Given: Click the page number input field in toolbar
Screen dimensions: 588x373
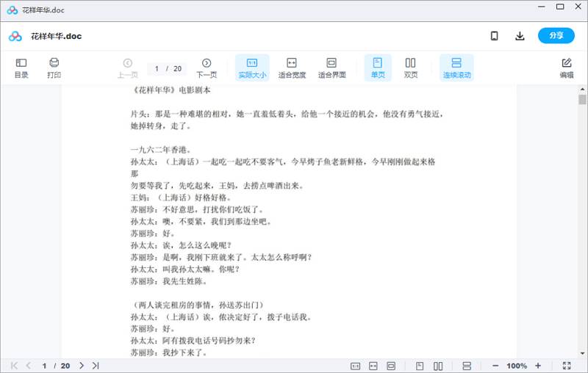Looking at the screenshot, I should point(157,68).
